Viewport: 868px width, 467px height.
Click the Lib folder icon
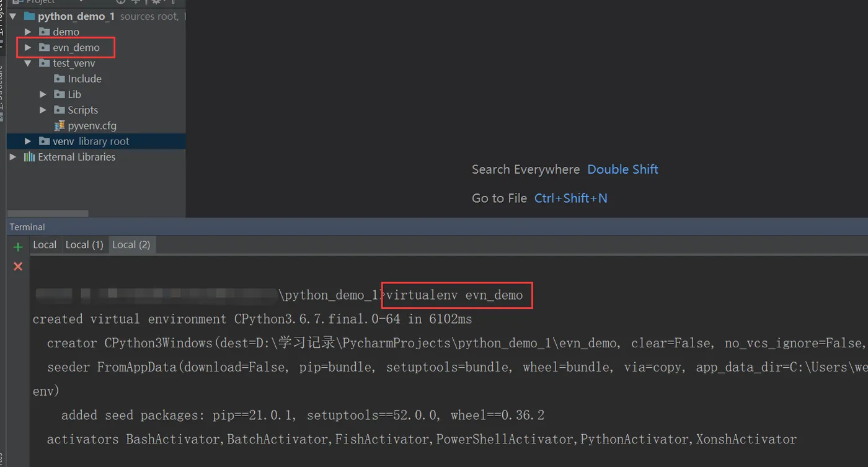[60, 94]
